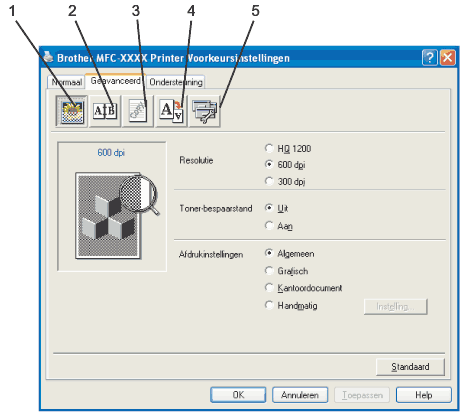Select the Page Setting icon
The image size is (472, 416).
172,111
